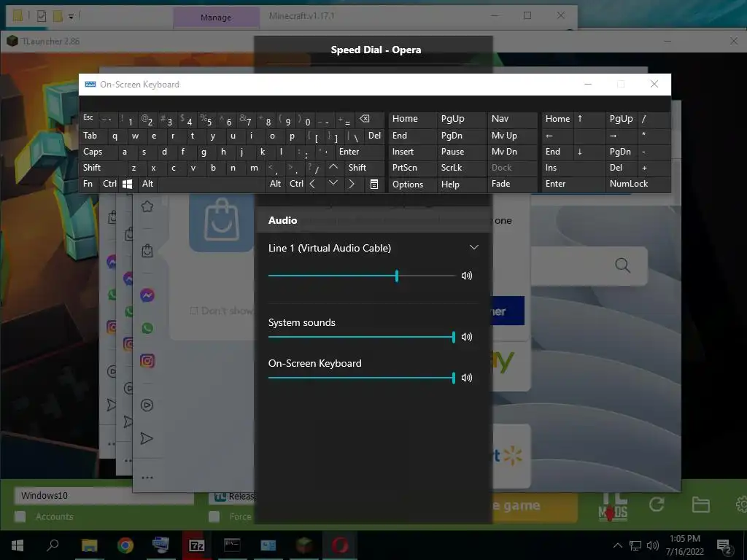Viewport: 747px width, 560px height.
Task: Adjust the On-Screen Keyboard volume slider
Action: tap(362, 378)
